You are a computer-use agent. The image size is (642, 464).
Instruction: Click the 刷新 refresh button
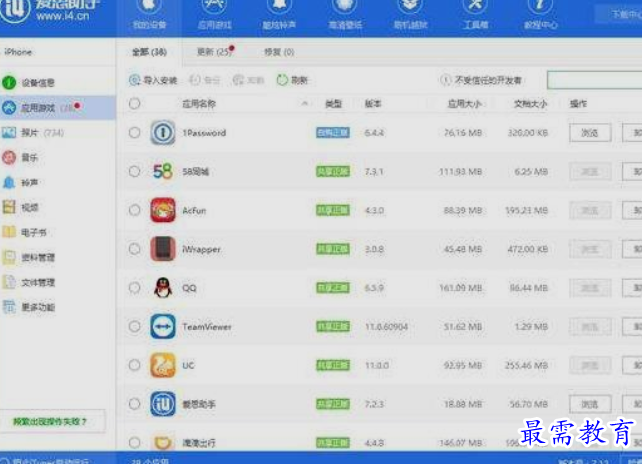tap(292, 80)
